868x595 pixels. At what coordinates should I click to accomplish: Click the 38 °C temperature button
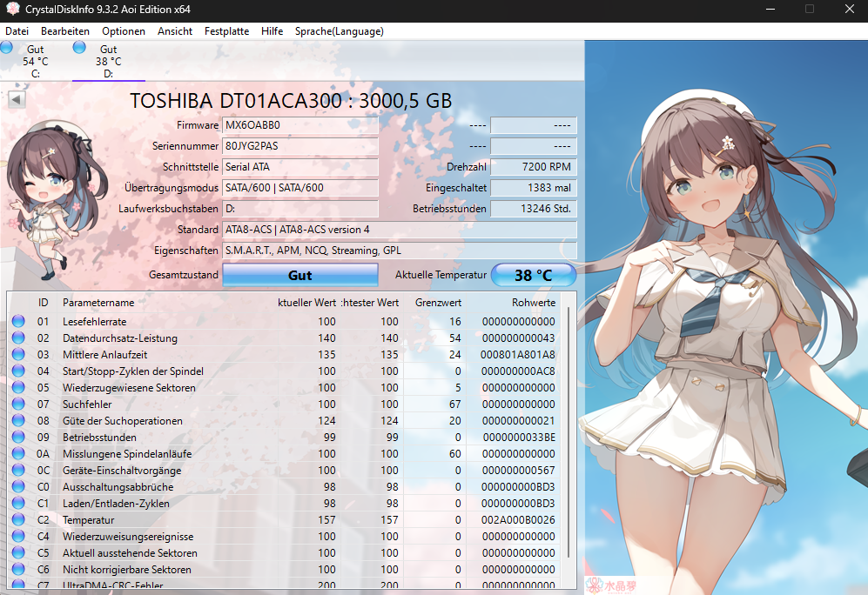pos(533,275)
